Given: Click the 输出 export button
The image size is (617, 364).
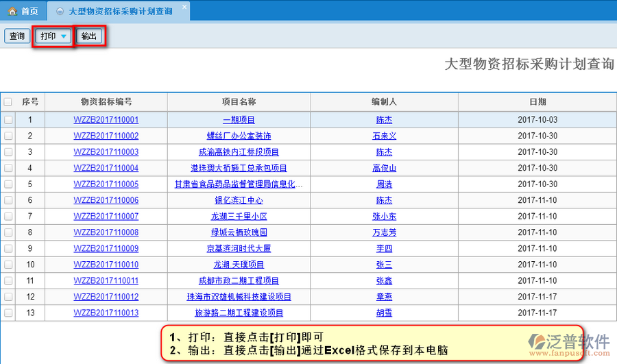Looking at the screenshot, I should pyautogui.click(x=89, y=36).
